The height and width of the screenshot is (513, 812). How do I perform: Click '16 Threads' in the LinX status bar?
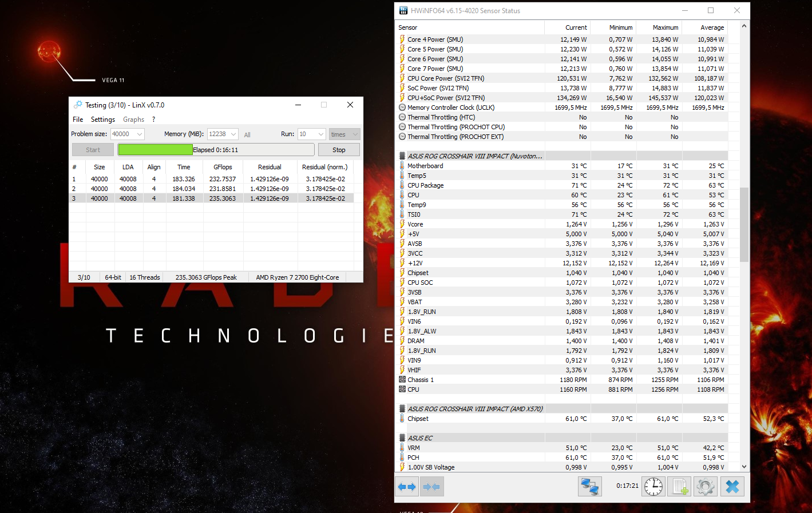click(x=145, y=277)
